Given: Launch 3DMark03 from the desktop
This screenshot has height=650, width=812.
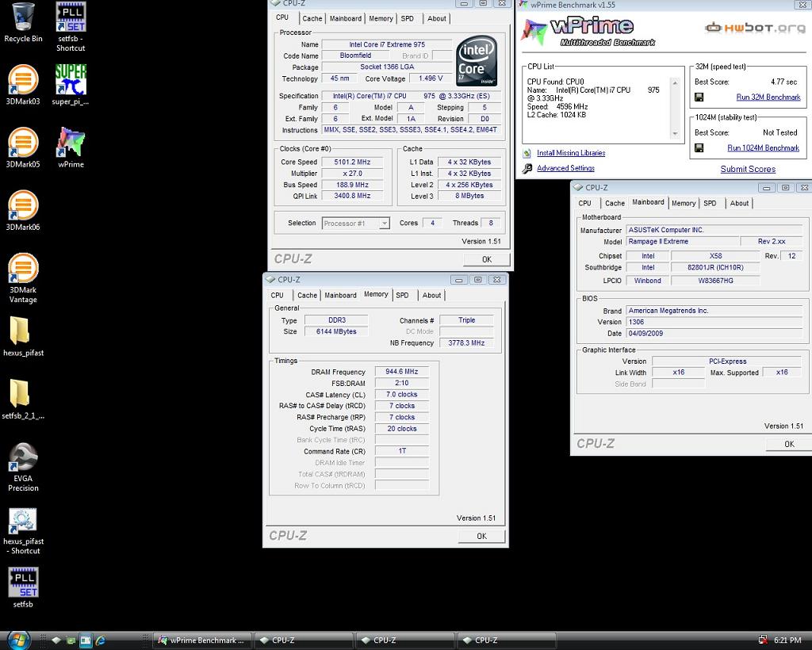Looking at the screenshot, I should (23, 85).
